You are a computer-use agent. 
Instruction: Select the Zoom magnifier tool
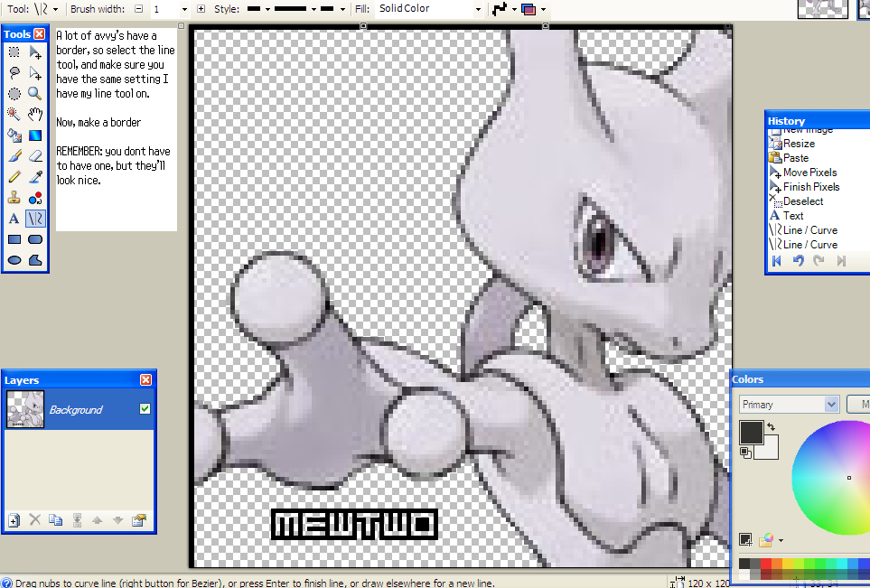point(35,94)
